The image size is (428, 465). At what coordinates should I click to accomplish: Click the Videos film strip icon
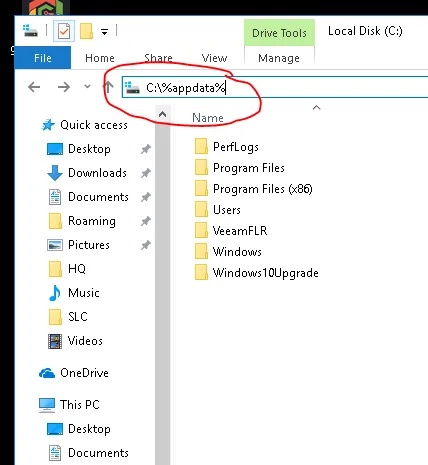click(x=55, y=341)
